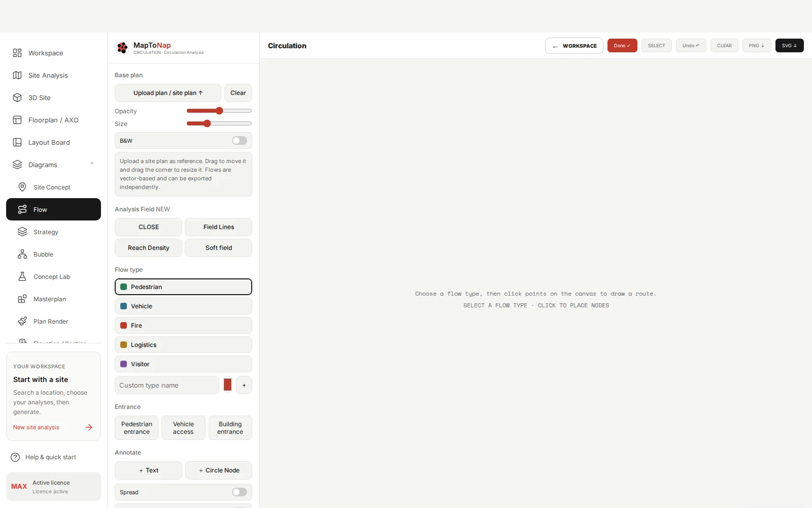Go back to WORKSPACE

click(x=574, y=46)
